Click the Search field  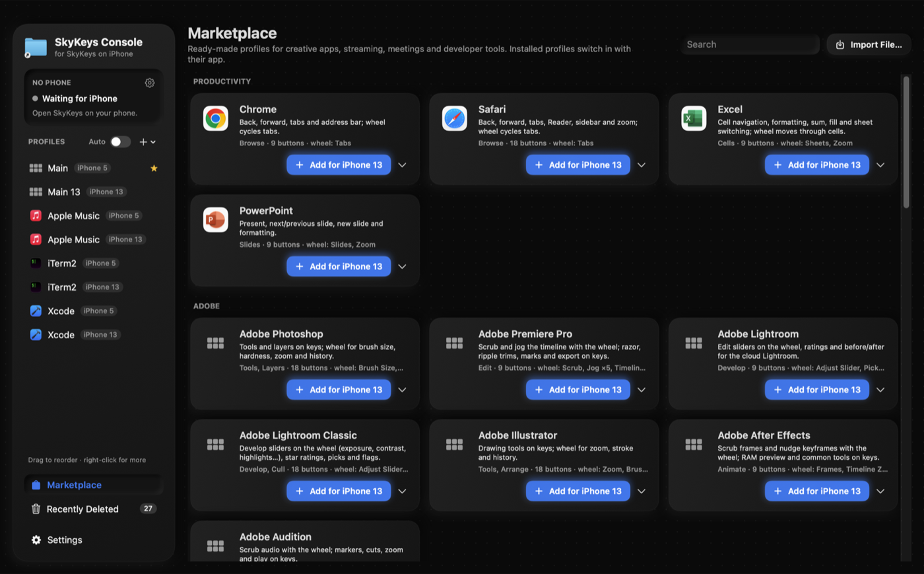750,45
